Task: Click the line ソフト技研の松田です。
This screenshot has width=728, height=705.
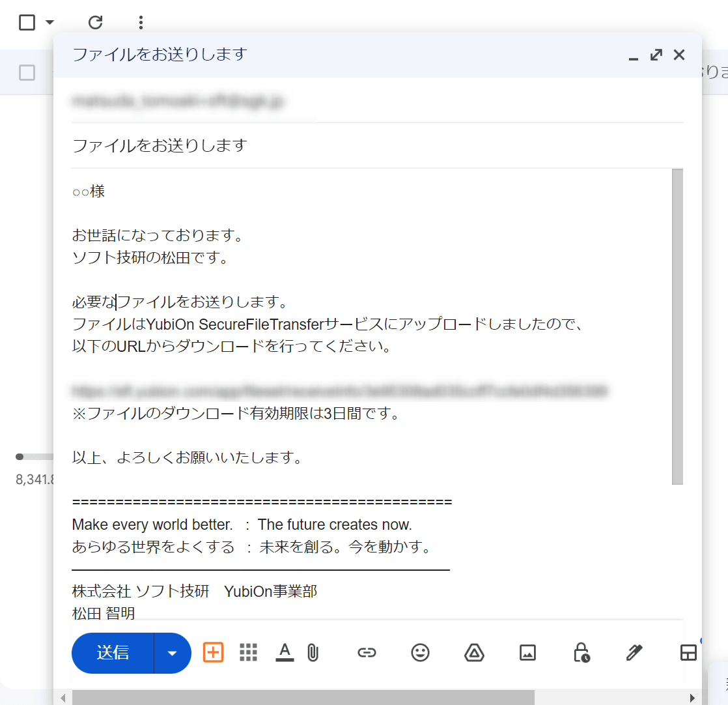Action: 150,257
